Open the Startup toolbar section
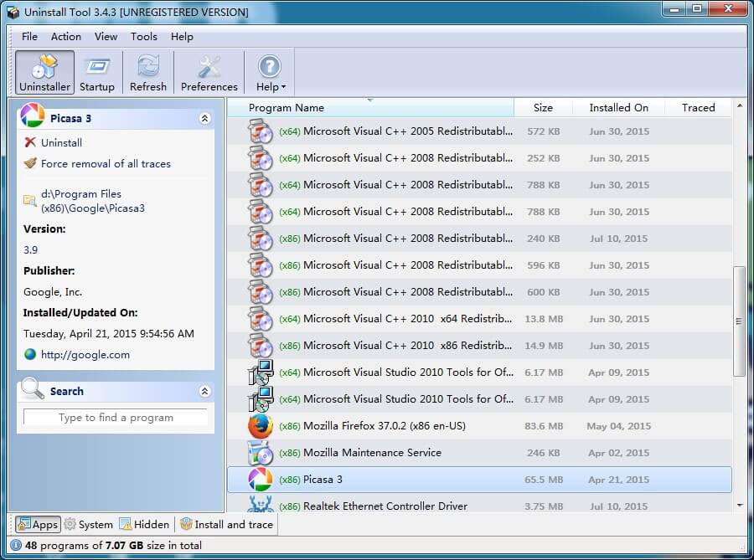754x560 pixels. coord(97,73)
